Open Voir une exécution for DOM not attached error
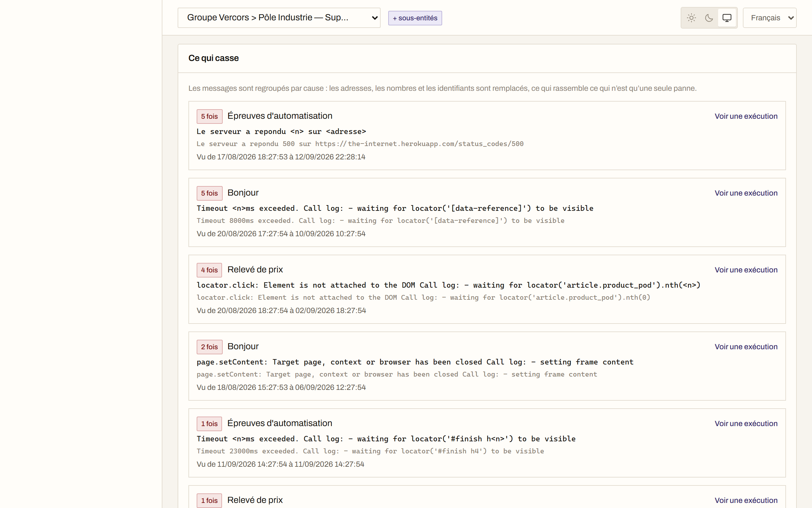The image size is (812, 508). pos(746,270)
